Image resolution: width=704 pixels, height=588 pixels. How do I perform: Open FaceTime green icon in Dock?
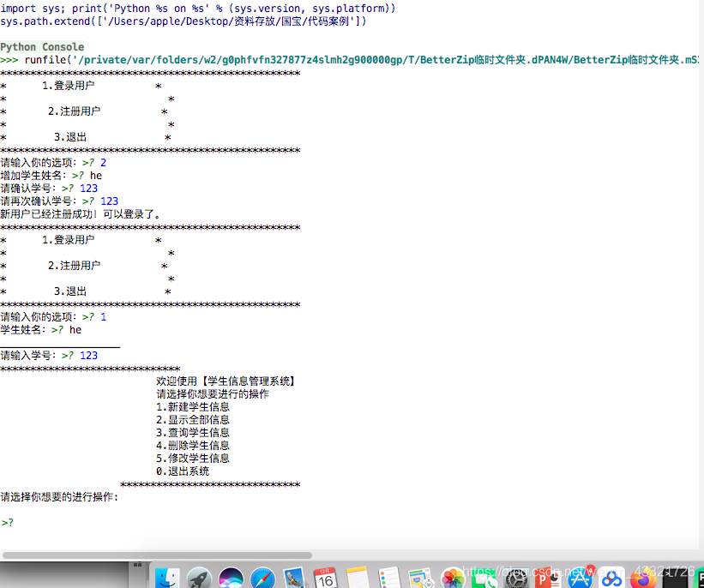click(x=484, y=578)
